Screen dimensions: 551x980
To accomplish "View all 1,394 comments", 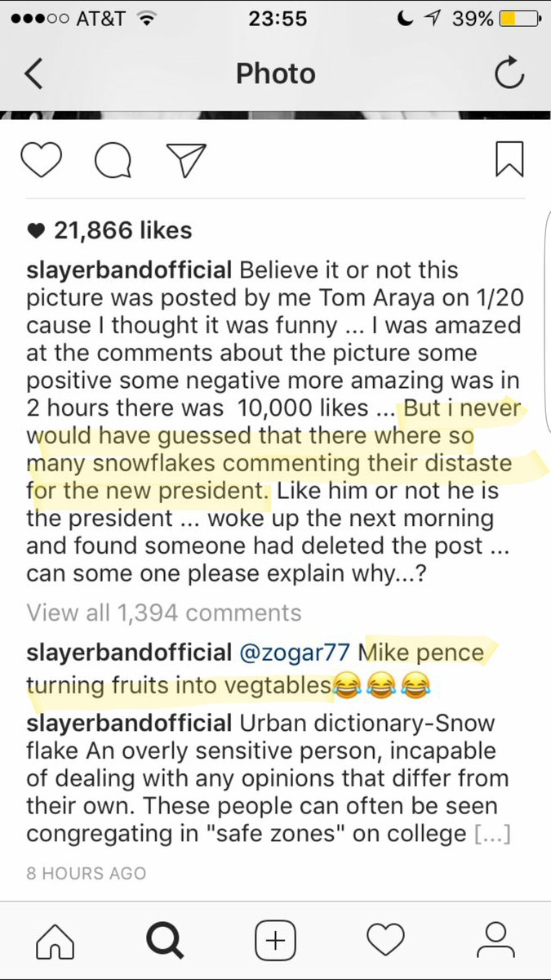I will [x=163, y=612].
